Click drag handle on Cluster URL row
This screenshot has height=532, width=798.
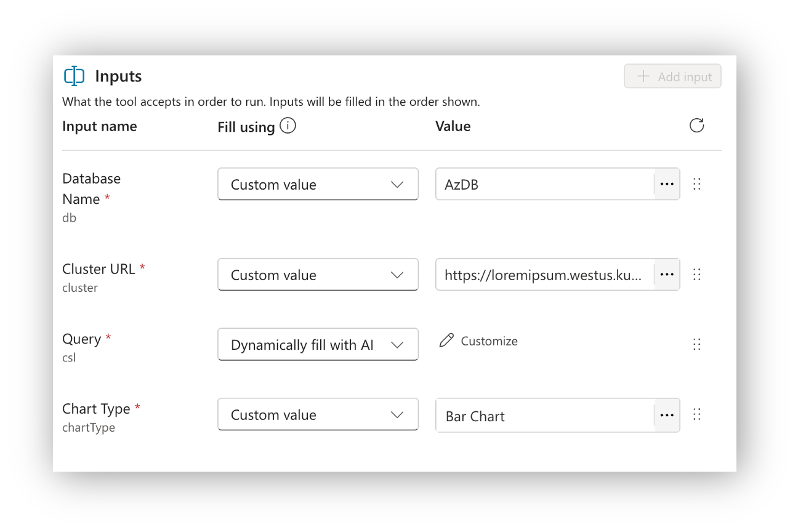point(697,275)
